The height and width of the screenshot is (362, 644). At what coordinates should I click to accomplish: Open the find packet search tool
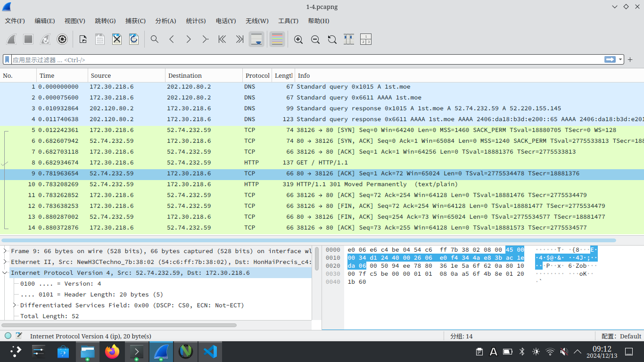pyautogui.click(x=155, y=39)
